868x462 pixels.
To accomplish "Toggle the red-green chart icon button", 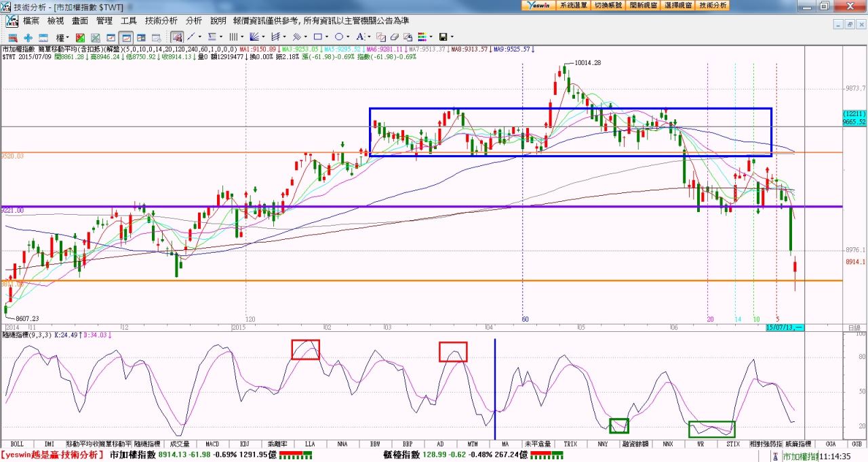I will coord(80,37).
